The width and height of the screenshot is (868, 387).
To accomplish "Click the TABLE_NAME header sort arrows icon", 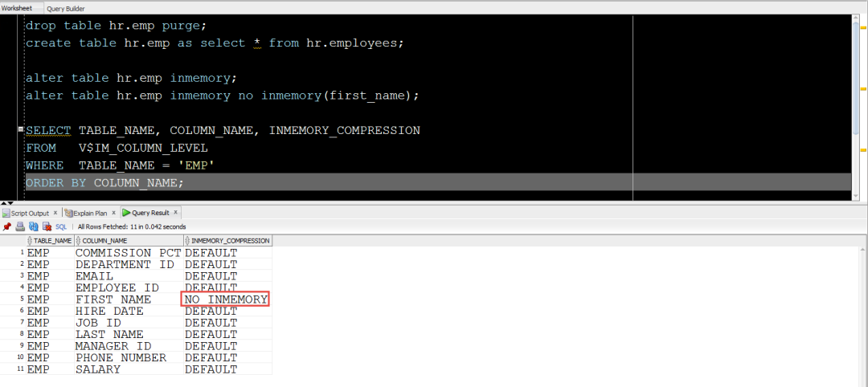I will pos(30,241).
